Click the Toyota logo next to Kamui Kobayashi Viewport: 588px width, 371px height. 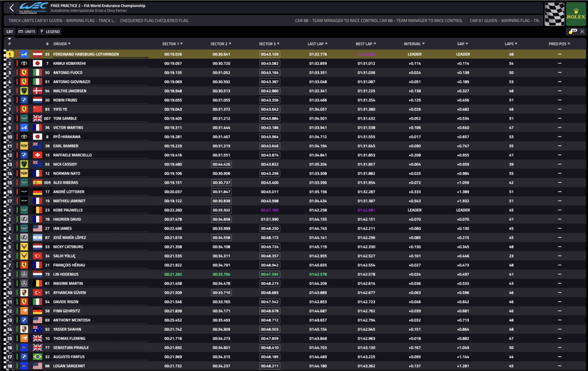(24, 63)
